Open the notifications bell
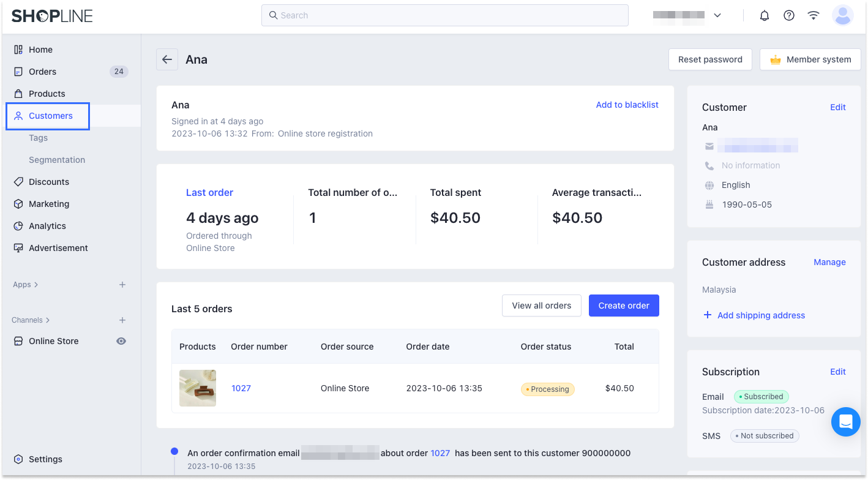 pos(764,15)
